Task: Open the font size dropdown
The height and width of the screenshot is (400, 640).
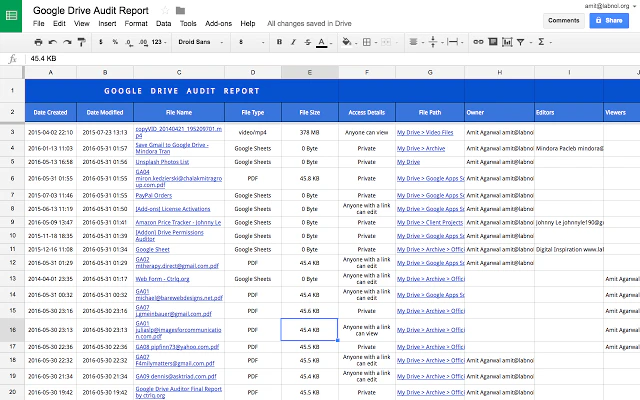Action: [x=251, y=42]
